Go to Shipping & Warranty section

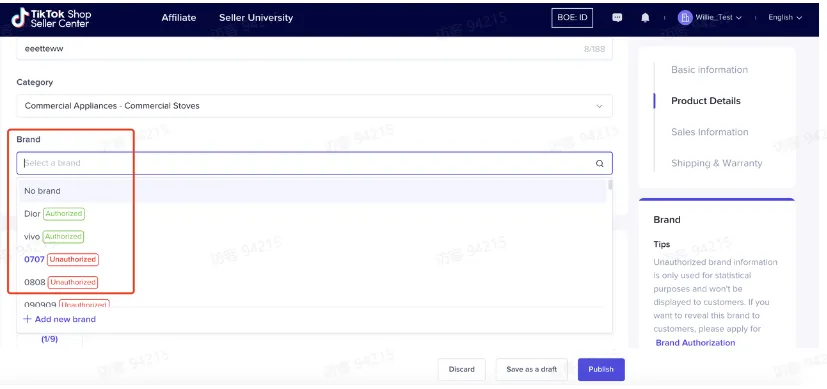717,163
